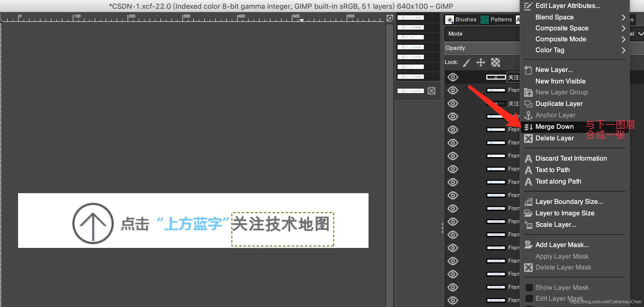This screenshot has width=644, height=307.
Task: Select Layer to Image Size
Action: point(565,213)
